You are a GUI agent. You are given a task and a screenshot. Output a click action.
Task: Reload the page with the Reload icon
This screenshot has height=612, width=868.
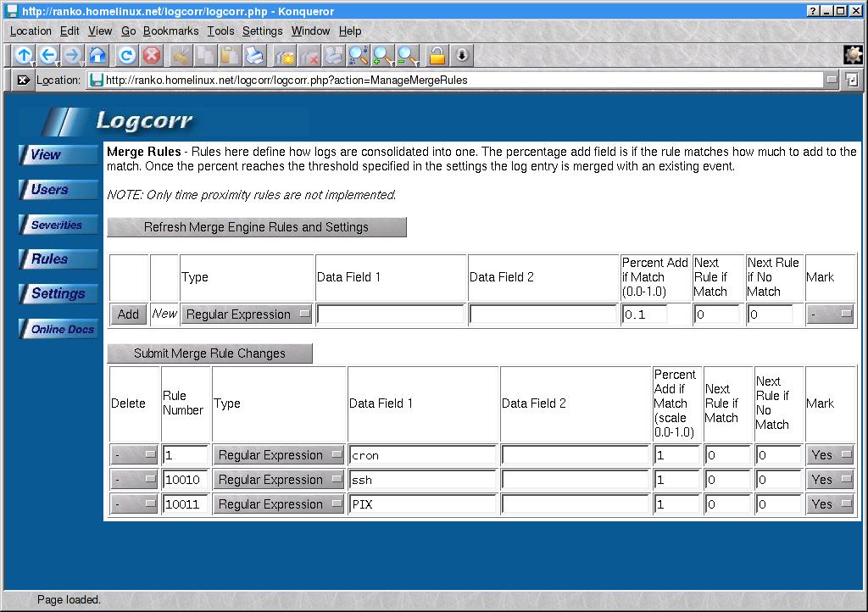[x=126, y=56]
